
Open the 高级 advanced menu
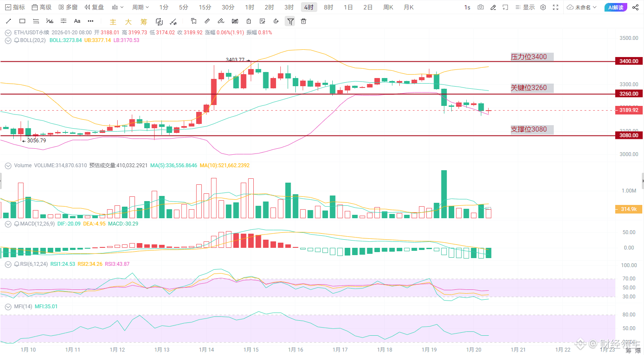tap(42, 7)
